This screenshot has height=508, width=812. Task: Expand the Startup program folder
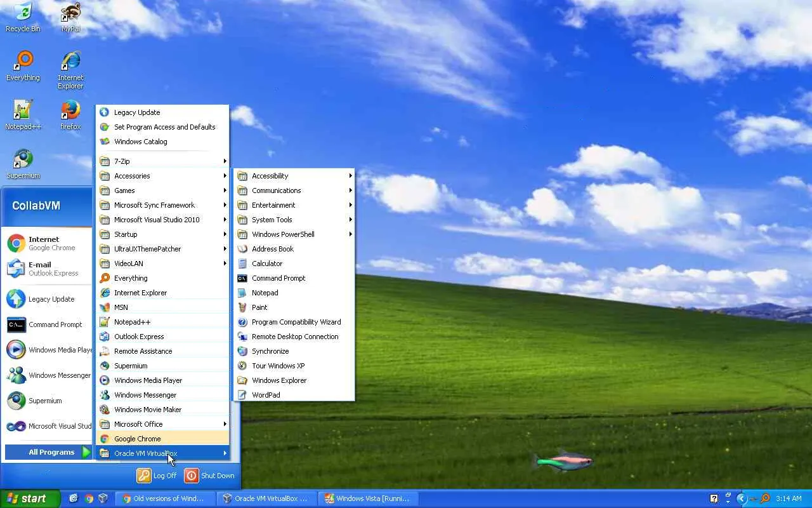point(162,234)
